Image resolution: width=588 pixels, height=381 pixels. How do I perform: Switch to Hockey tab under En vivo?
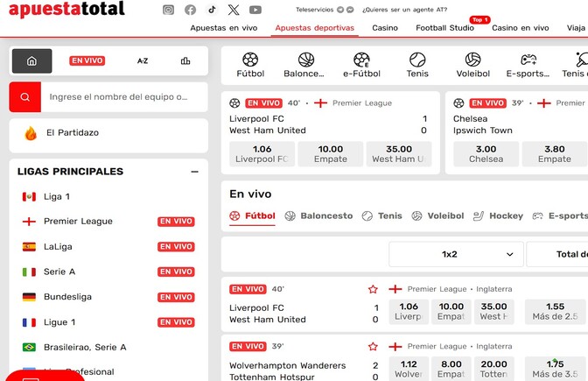pos(498,215)
